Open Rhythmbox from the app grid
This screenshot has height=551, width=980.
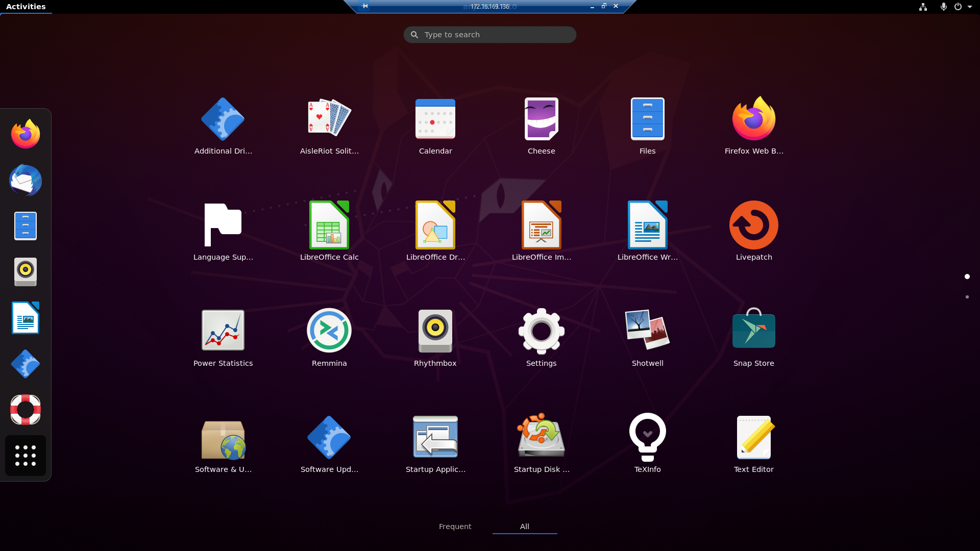click(435, 338)
